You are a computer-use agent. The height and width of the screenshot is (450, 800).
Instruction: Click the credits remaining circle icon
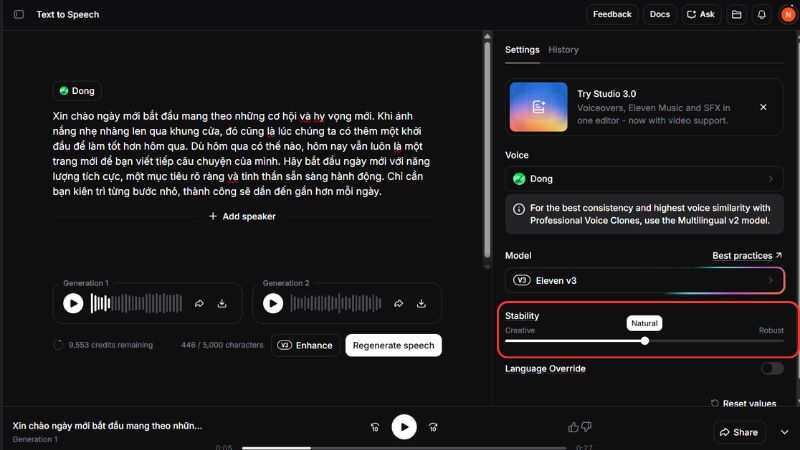[58, 345]
